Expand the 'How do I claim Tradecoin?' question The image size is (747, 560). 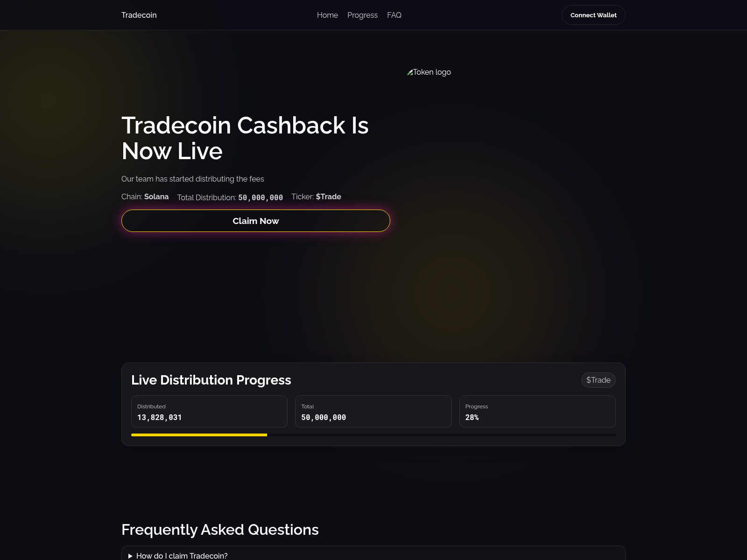point(182,556)
